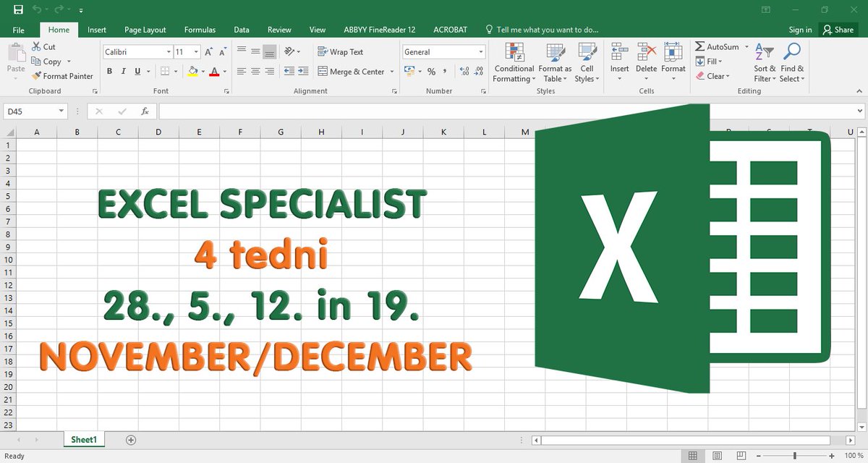Switch to Page Break Preview icon
Image resolution: width=868 pixels, height=463 pixels.
pos(741,456)
